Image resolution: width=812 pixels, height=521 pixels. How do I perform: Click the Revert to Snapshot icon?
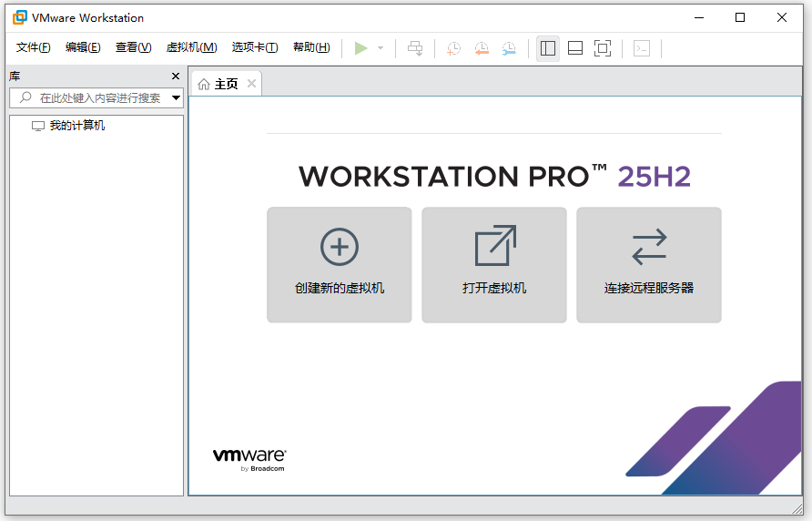pos(482,48)
